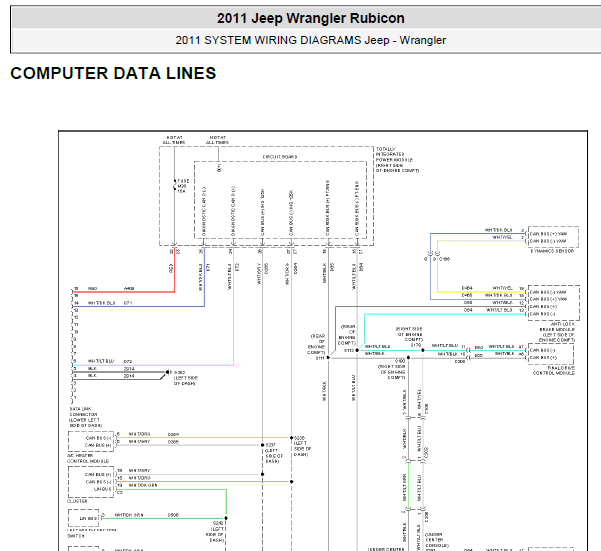Click the 'CLUSTER' label
This screenshot has width=601, height=551.
tap(77, 501)
